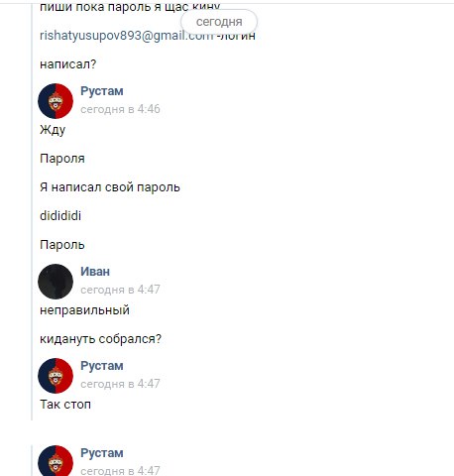Image resolution: width=454 pixels, height=476 pixels.
Task: Open the rishatyusupov893@gmail.com email link
Action: coord(127,35)
